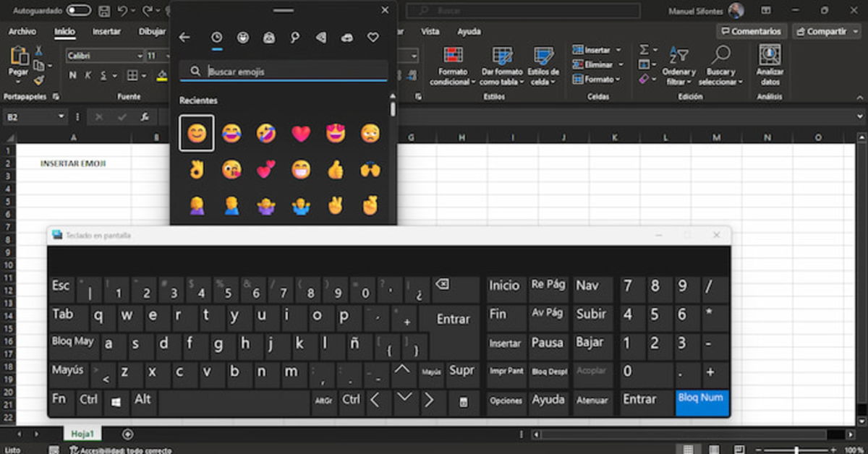The image size is (868, 454).
Task: Click the Buscar emojis search field
Action: click(282, 72)
